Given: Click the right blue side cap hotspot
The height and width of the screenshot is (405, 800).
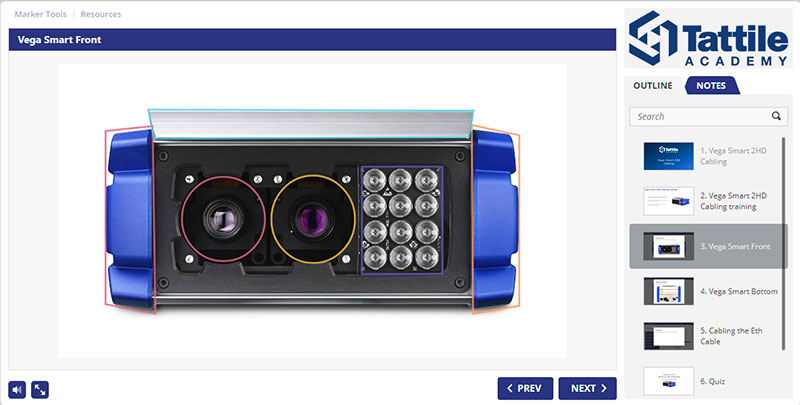Looking at the screenshot, I should coord(495,219).
